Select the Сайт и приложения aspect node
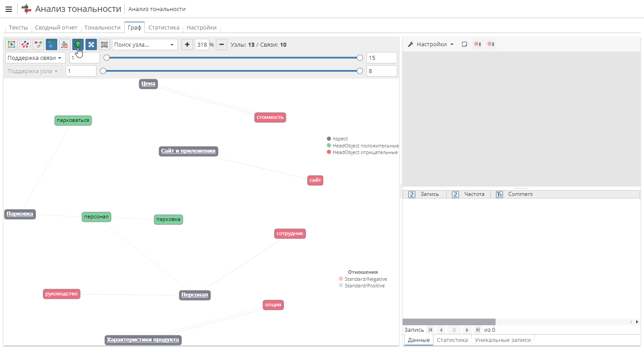 [189, 151]
